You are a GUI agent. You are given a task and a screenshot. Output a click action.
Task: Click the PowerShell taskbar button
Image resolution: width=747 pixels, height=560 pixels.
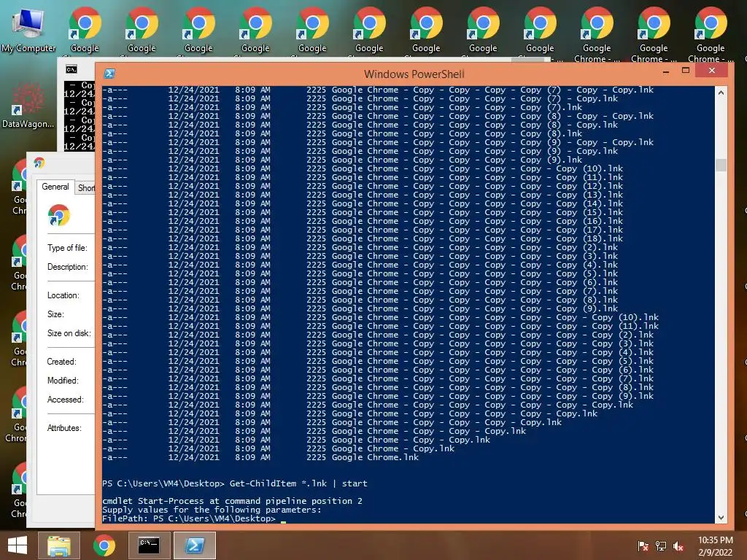(194, 545)
